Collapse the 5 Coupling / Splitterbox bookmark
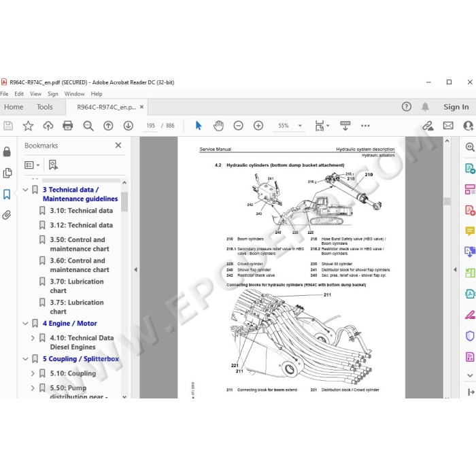Image resolution: width=476 pixels, height=476 pixels. [x=26, y=359]
